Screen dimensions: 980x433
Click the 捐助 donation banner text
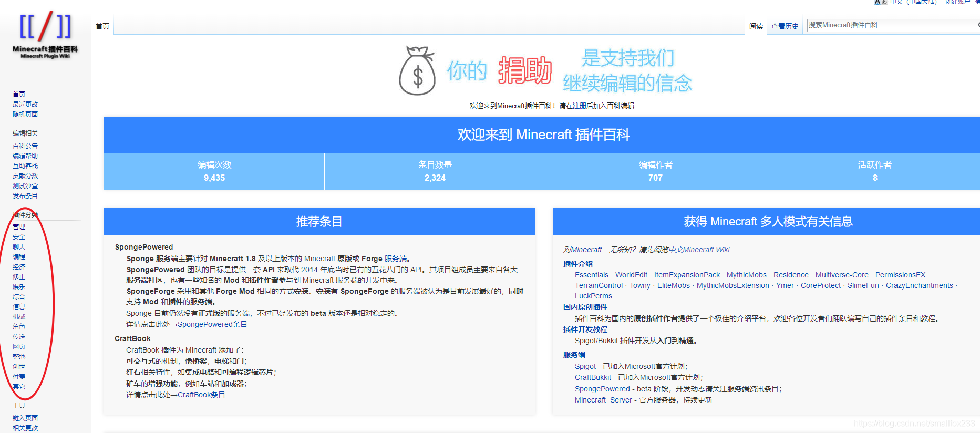coord(525,70)
